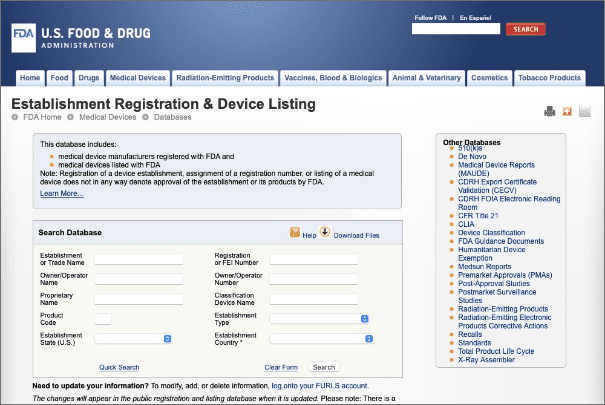Click the FDA Home breadcrumb
This screenshot has height=405, width=605.
click(42, 117)
